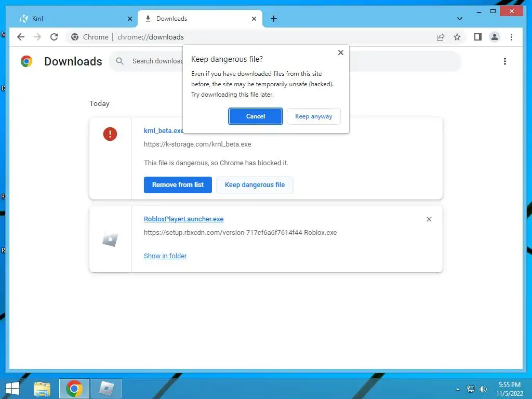Select the Downloads tab
This screenshot has width=532, height=399.
pyautogui.click(x=200, y=19)
